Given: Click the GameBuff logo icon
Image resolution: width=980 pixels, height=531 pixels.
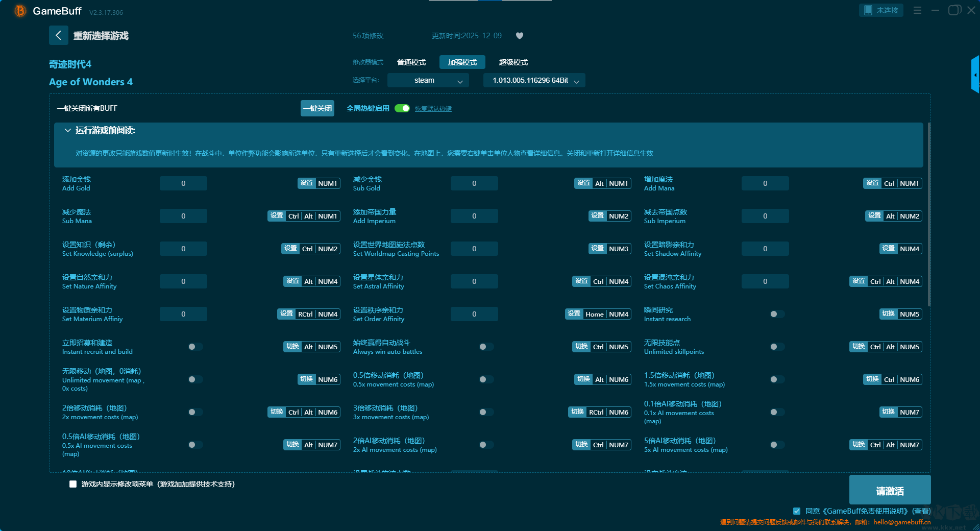Looking at the screenshot, I should (20, 11).
